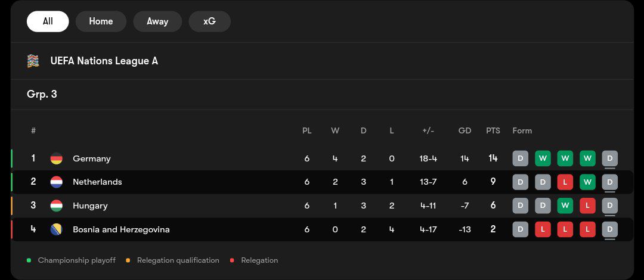Open the UEFA Nations League A link

tap(104, 61)
